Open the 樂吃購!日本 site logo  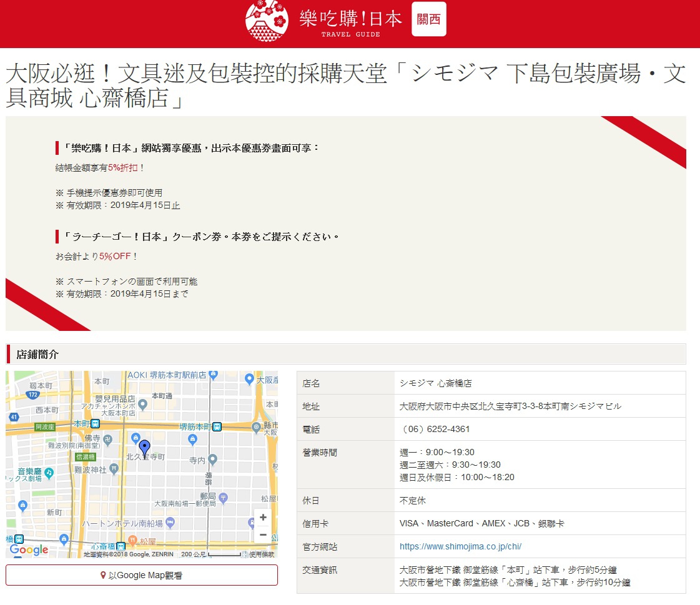[324, 21]
